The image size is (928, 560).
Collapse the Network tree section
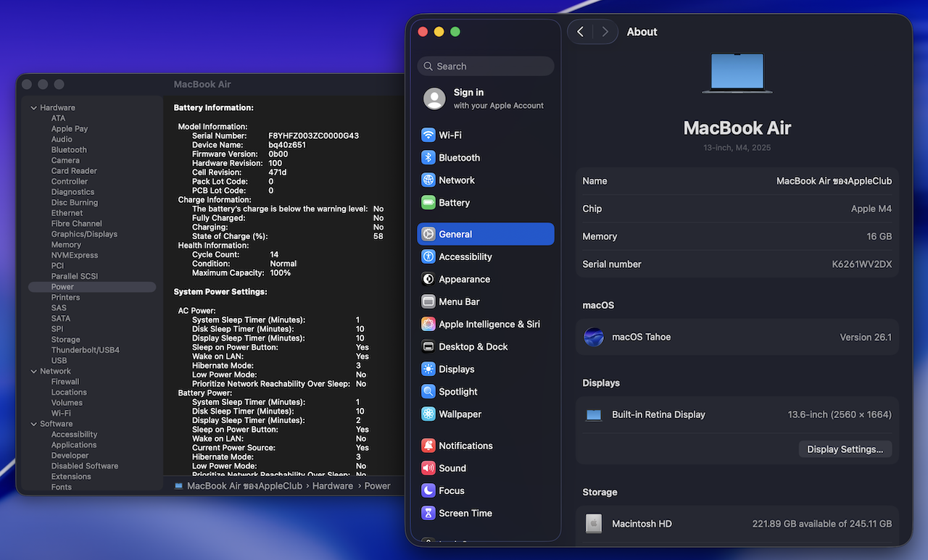pos(33,372)
